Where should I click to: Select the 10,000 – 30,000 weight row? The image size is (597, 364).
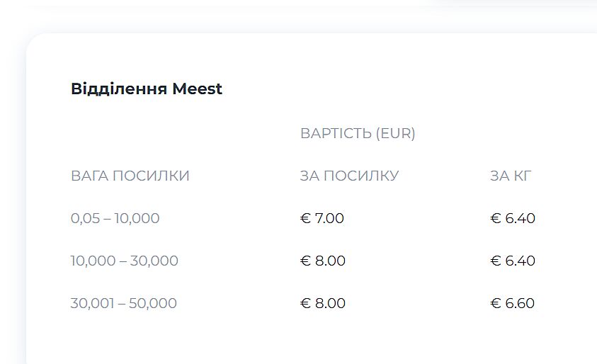[125, 261]
